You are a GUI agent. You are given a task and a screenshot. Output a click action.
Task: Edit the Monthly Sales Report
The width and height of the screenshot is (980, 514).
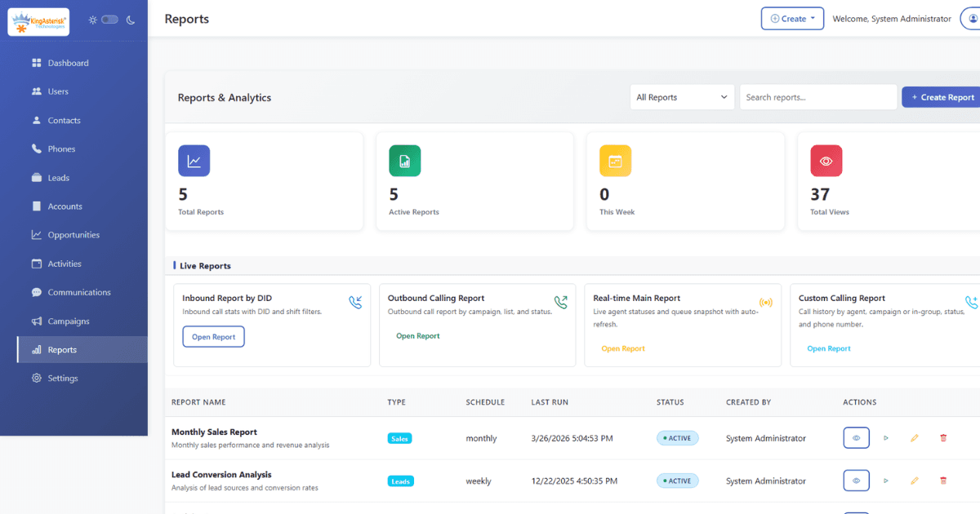915,438
